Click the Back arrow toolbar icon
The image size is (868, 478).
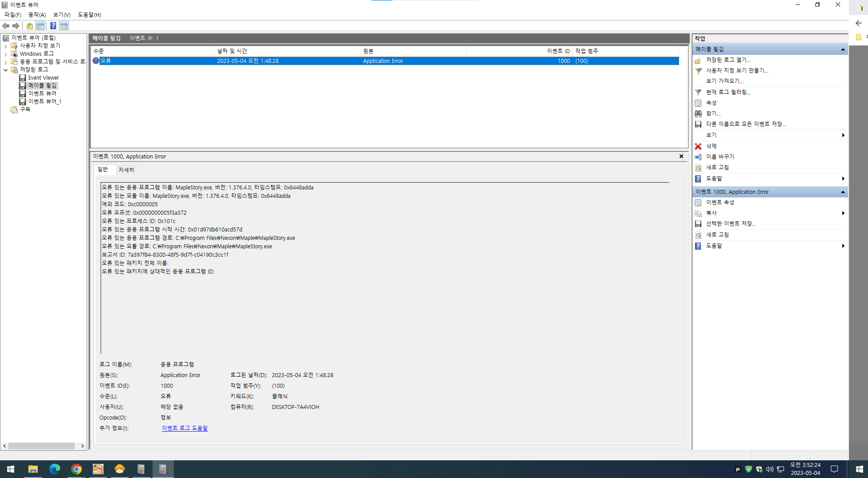pyautogui.click(x=6, y=26)
